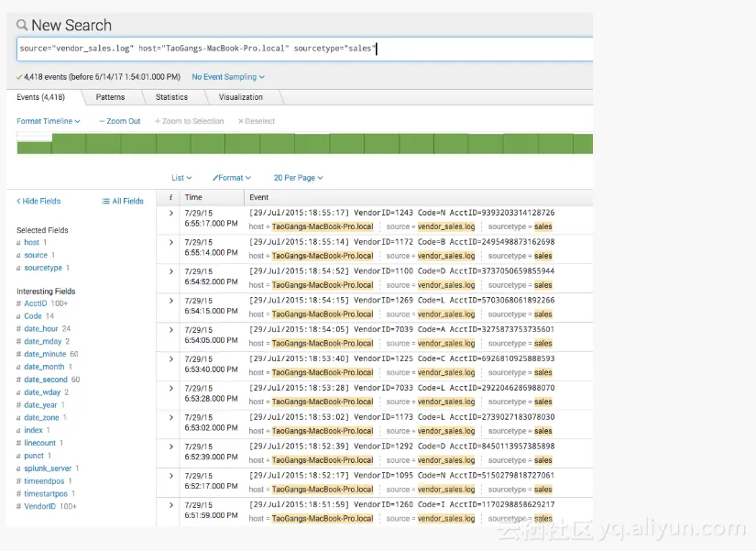
Task: Hide the fields sidebar
Action: tap(38, 201)
